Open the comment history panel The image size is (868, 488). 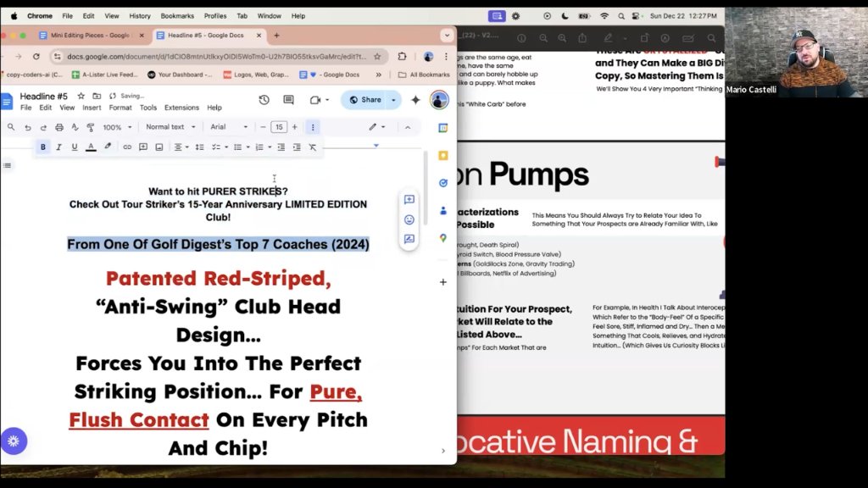click(288, 100)
